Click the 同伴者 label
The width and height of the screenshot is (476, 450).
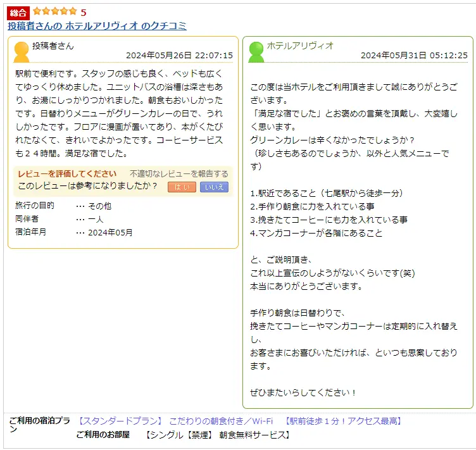coord(27,219)
